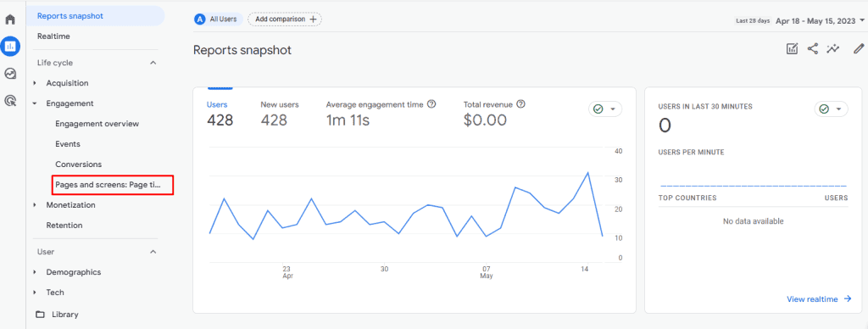Select the Reports bar-chart icon
Screen dimensions: 868x329
(10, 47)
